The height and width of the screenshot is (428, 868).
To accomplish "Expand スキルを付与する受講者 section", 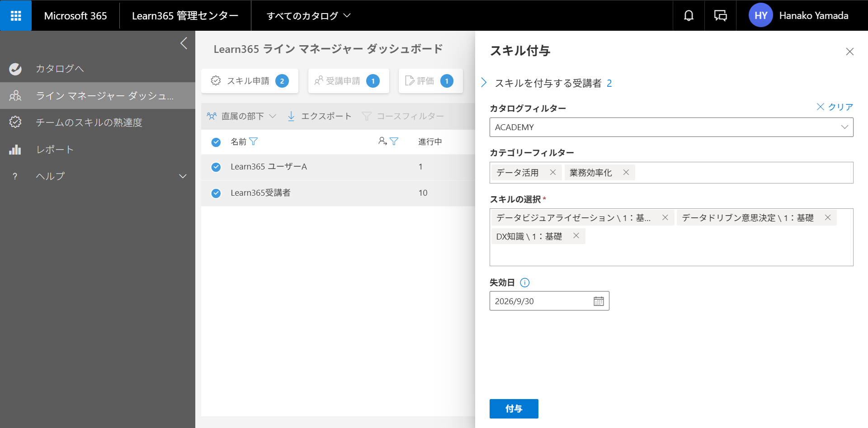I will (x=484, y=82).
